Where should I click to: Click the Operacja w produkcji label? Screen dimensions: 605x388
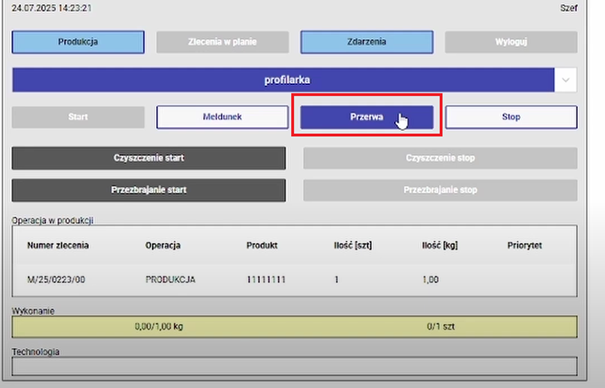[x=52, y=221]
